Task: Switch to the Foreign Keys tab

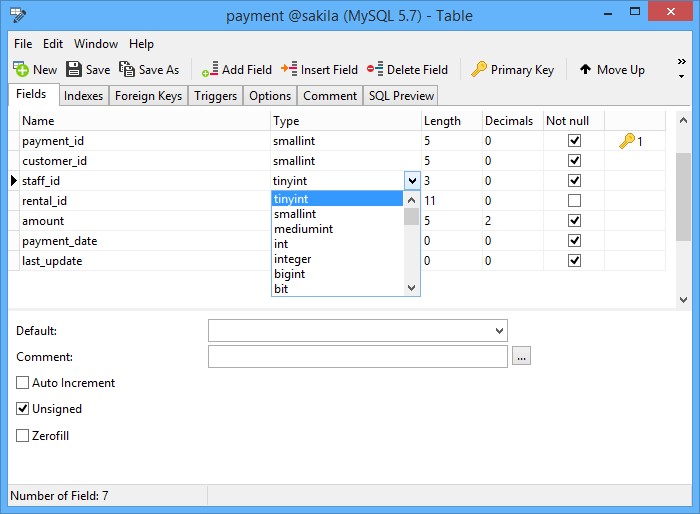Action: [x=148, y=96]
